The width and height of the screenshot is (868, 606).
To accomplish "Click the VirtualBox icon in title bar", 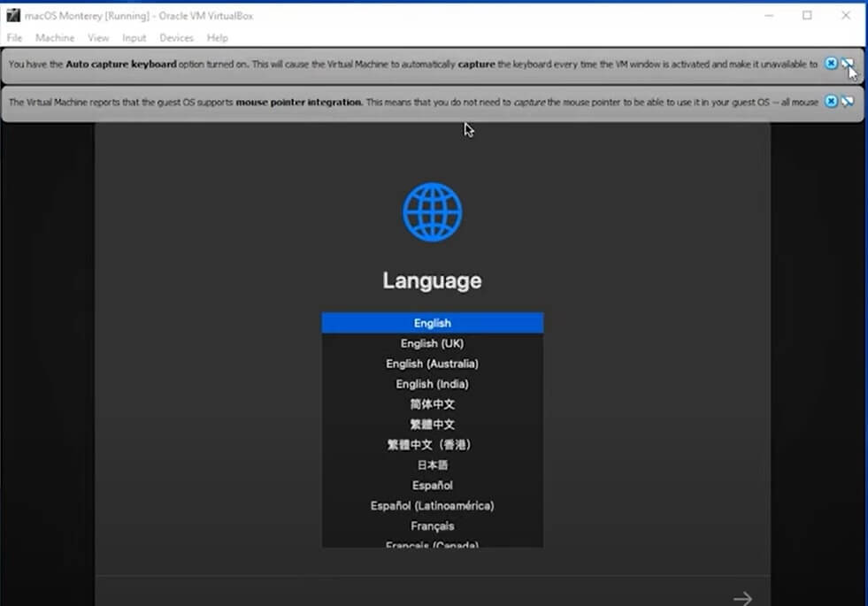I will point(13,16).
